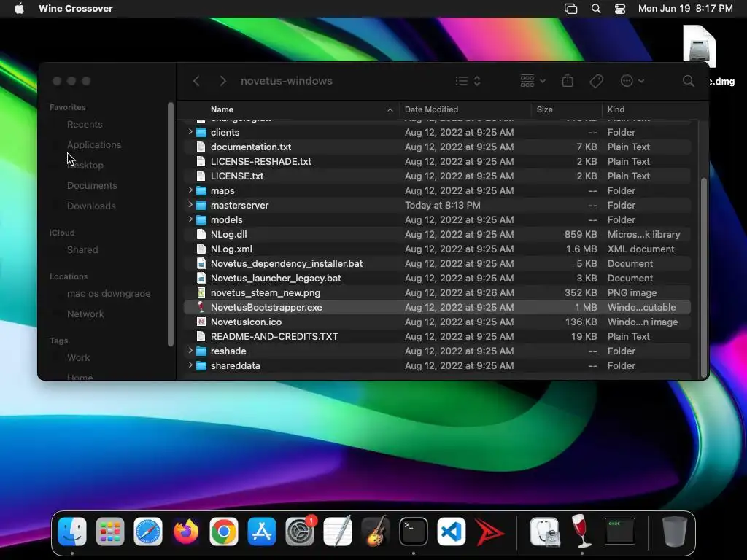Sort by the Date Modified column header

[x=465, y=109]
